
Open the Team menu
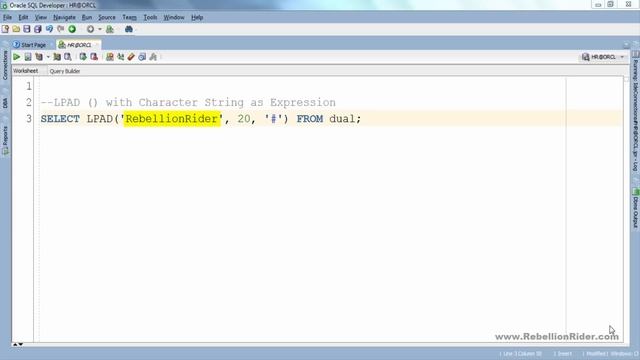pyautogui.click(x=129, y=17)
